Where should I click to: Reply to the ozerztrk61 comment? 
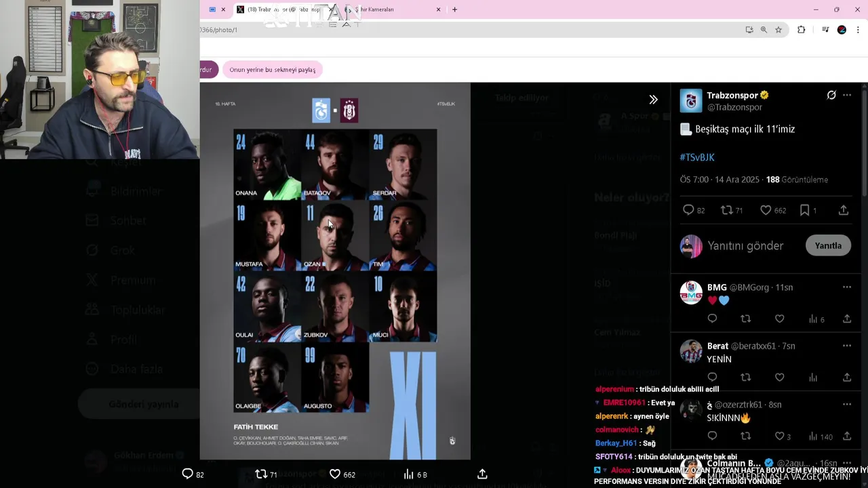click(x=712, y=436)
